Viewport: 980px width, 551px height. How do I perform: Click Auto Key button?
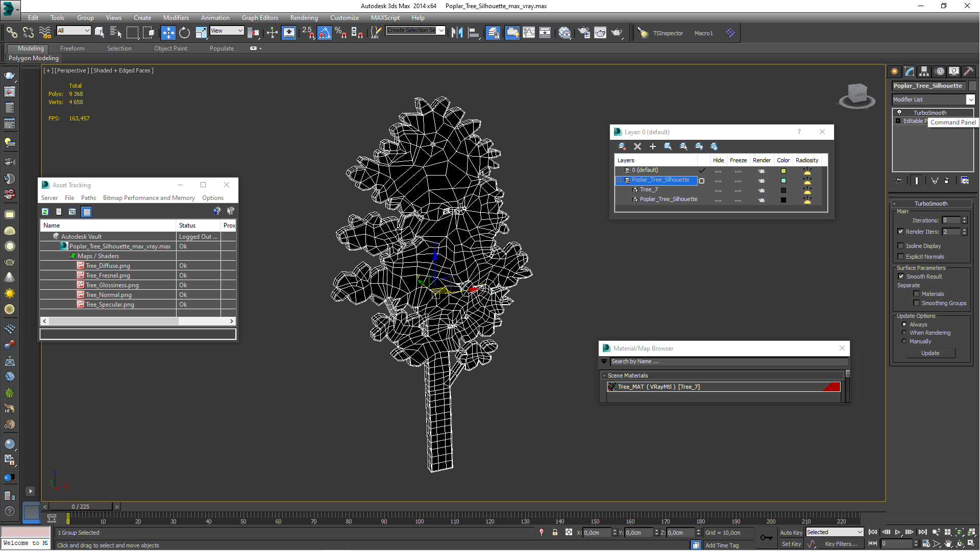[x=791, y=533]
